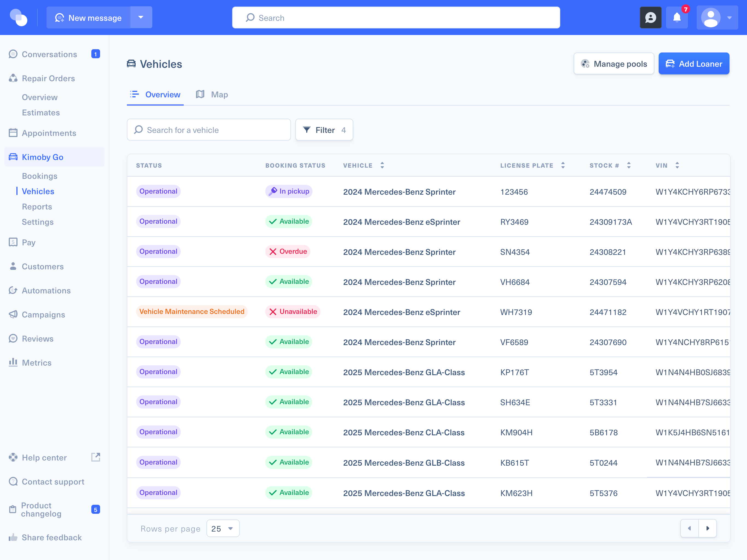Click the Search for a vehicle field
Screen dimensions: 747x560
[x=209, y=130]
